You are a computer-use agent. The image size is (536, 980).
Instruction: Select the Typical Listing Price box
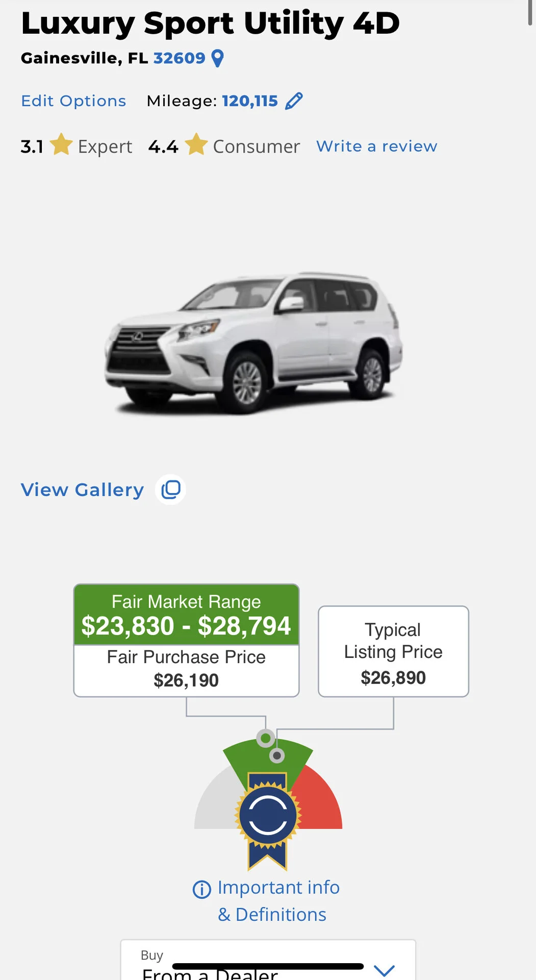(x=393, y=651)
